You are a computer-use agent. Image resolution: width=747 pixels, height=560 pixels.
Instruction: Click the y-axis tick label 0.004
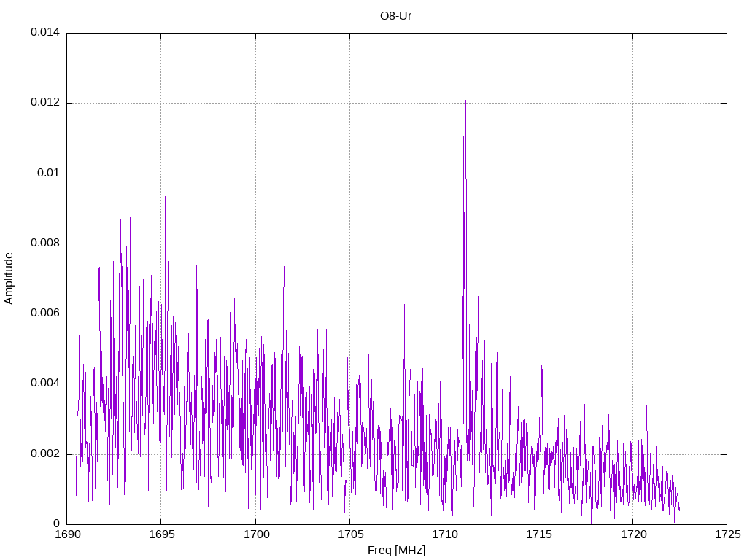click(45, 384)
